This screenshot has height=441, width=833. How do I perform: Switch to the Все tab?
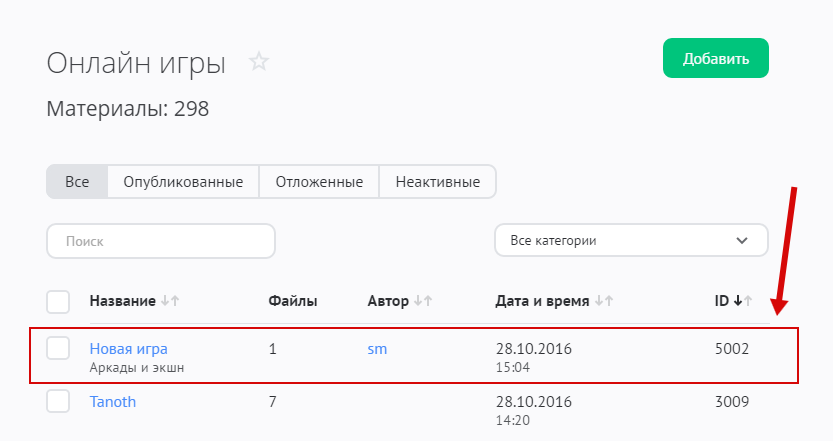[x=77, y=182]
